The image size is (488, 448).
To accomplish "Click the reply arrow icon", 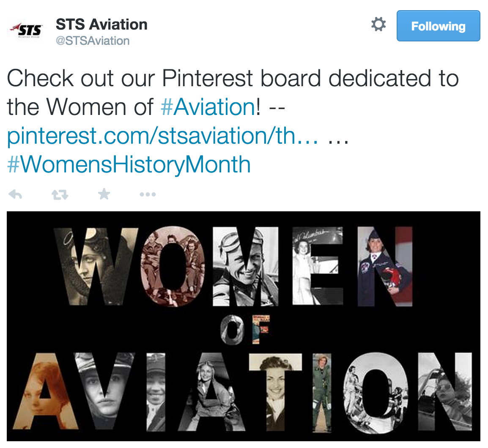I will (15, 194).
